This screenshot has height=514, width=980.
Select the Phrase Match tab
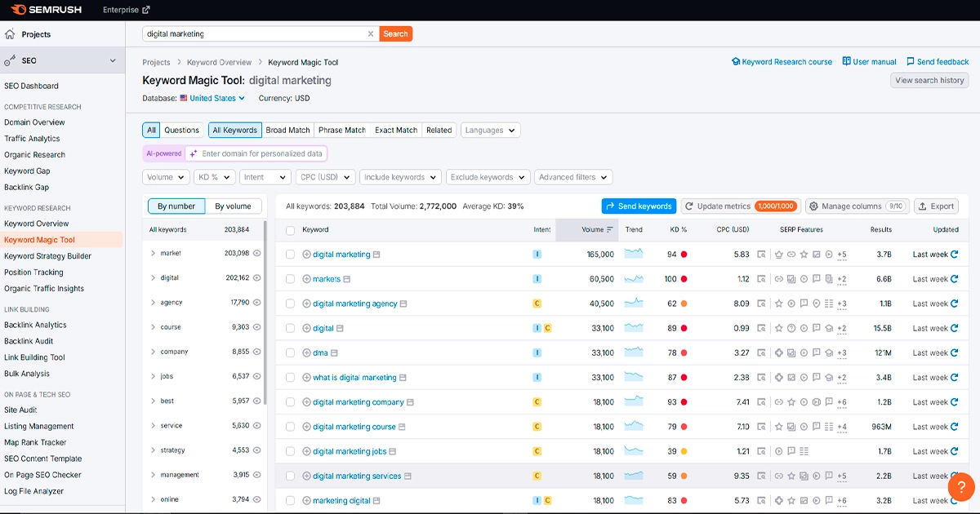(x=342, y=131)
